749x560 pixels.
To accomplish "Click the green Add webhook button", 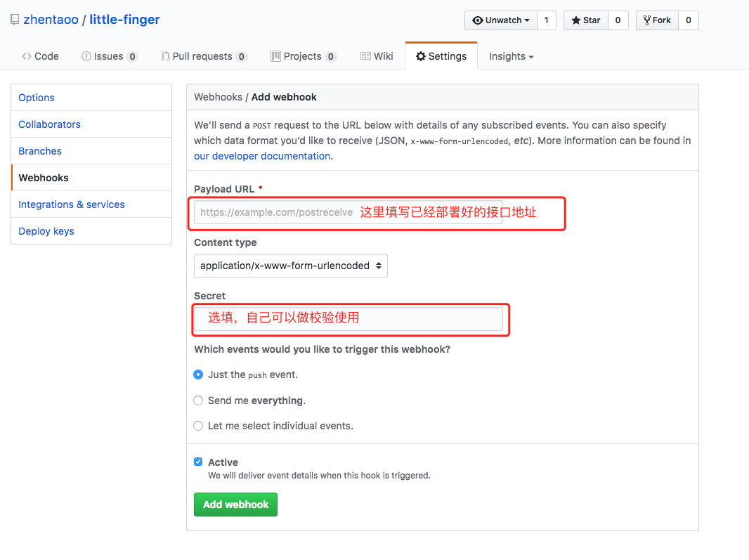I will point(235,504).
